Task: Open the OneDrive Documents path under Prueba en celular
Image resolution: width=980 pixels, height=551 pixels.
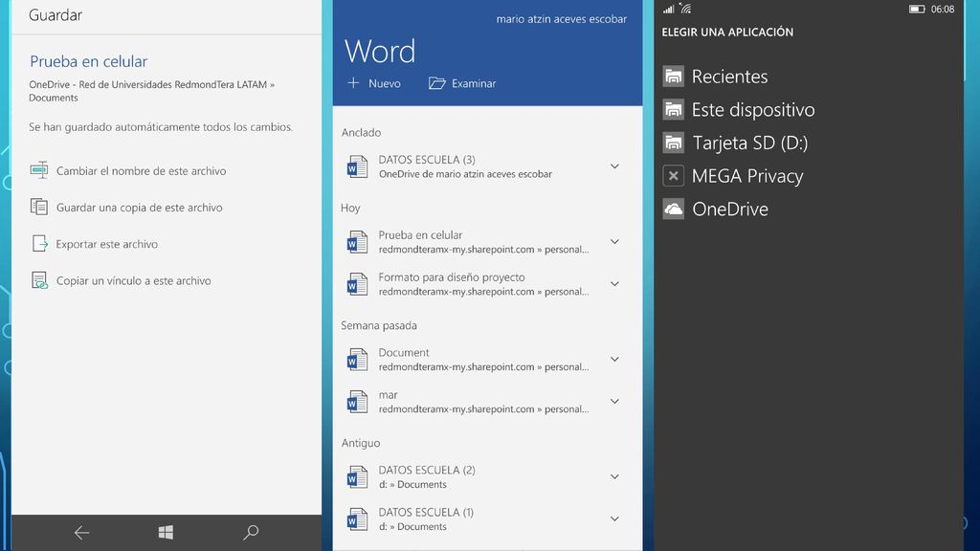Action: (x=152, y=91)
